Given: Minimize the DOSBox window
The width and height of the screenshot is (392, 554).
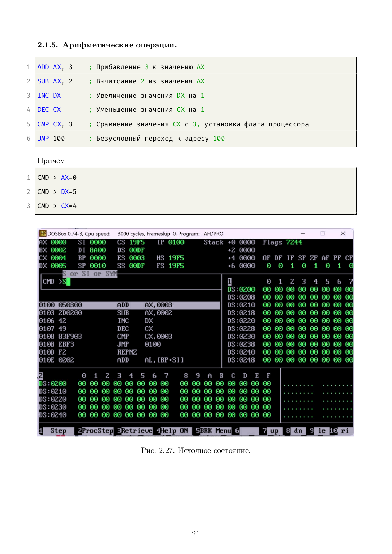Looking at the screenshot, I should pyautogui.click(x=303, y=234).
